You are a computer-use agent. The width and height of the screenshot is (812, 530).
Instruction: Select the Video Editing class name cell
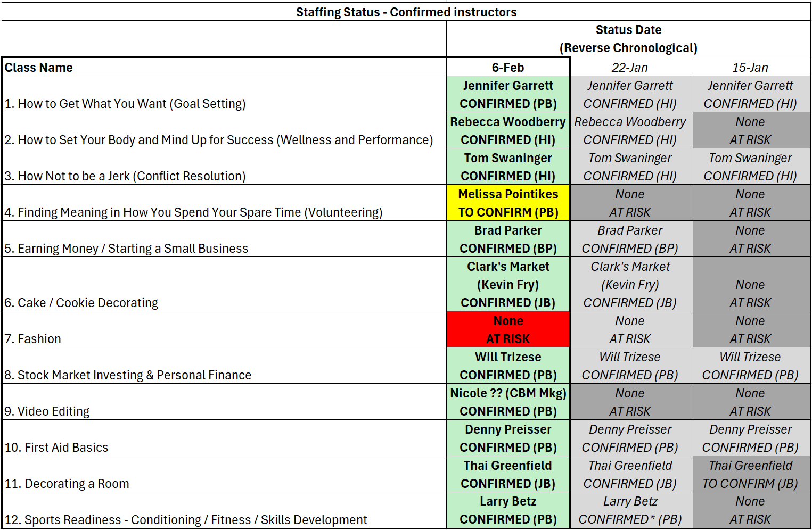pyautogui.click(x=224, y=402)
